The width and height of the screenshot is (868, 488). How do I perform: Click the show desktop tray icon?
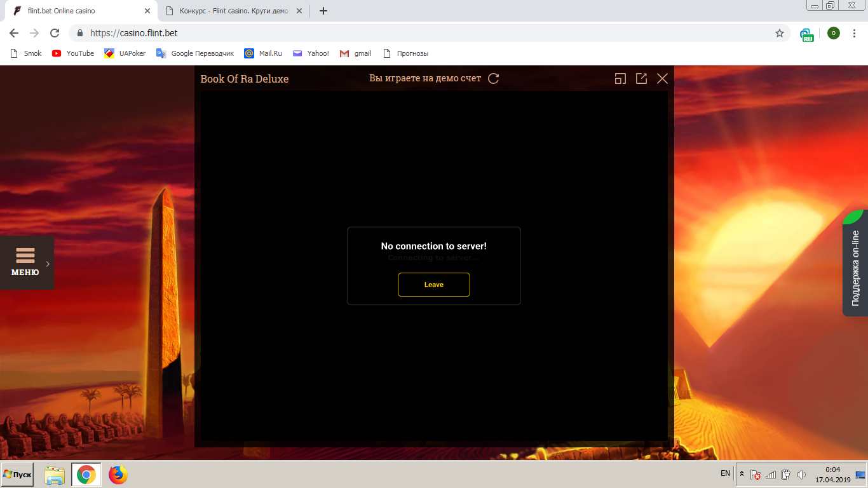point(860,475)
